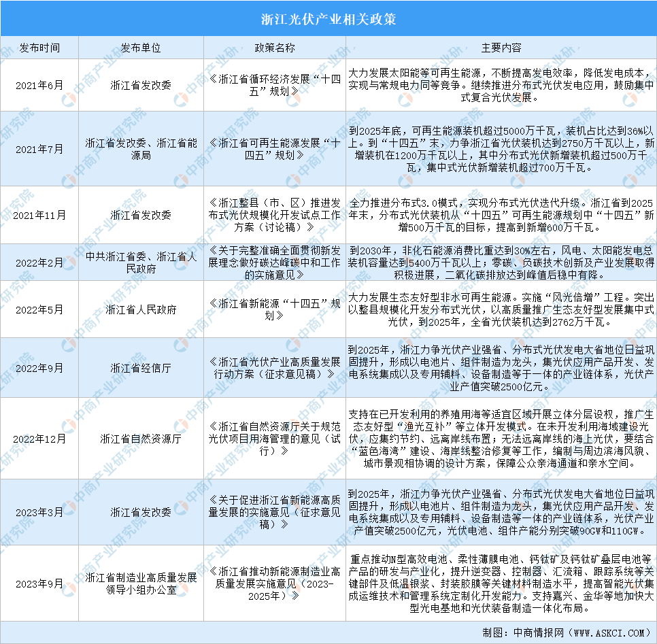Click the date cell "2023年9月"
The width and height of the screenshot is (657, 644).
pos(39,583)
